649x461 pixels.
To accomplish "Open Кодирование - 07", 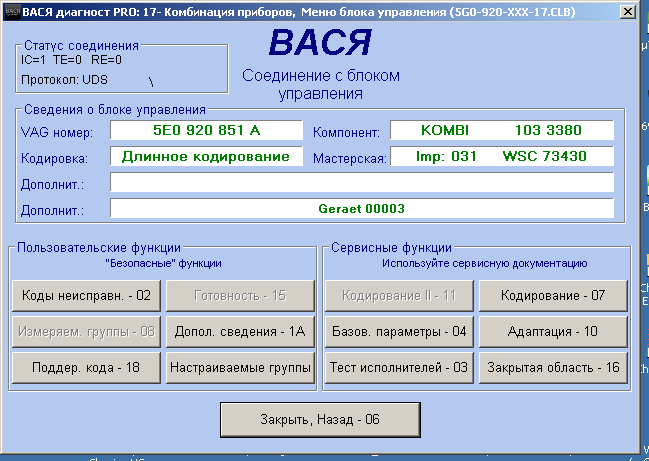I will coord(553,295).
